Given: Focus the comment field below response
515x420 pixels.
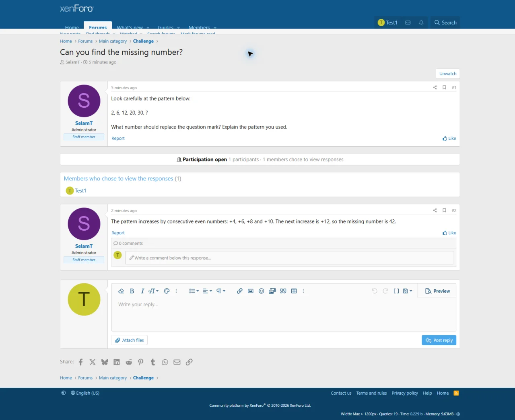Looking at the screenshot, I should tap(289, 258).
